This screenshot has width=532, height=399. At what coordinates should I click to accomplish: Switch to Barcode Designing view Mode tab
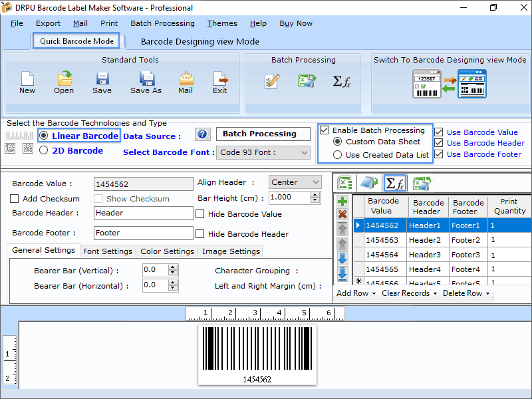(x=200, y=41)
